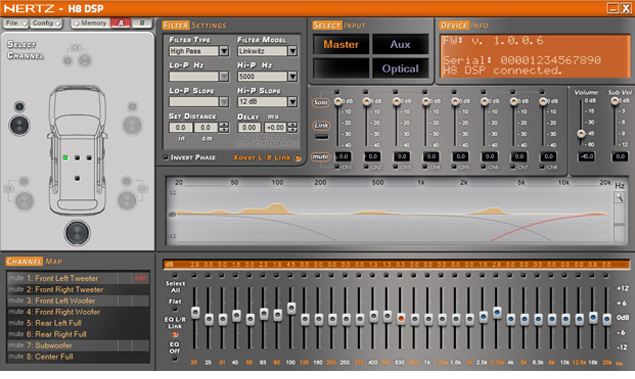Image resolution: width=635 pixels, height=379 pixels.
Task: Toggle the EQ Flat checkbox
Action: pyautogui.click(x=175, y=309)
